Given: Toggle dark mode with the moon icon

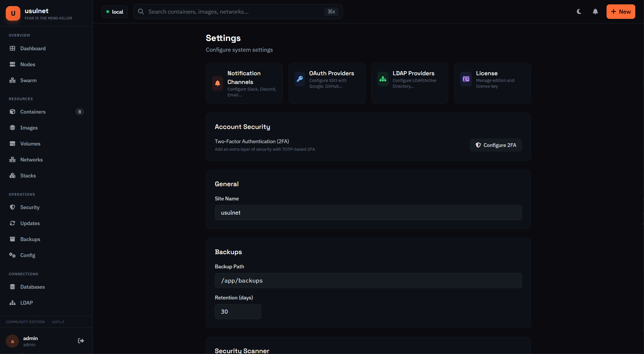Looking at the screenshot, I should pos(579,12).
